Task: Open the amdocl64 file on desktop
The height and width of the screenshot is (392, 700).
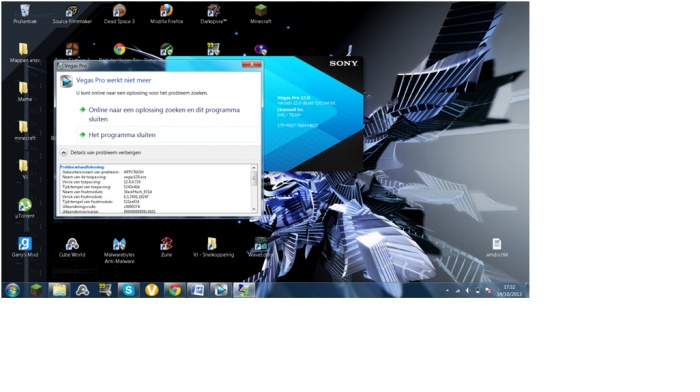Action: pyautogui.click(x=497, y=247)
